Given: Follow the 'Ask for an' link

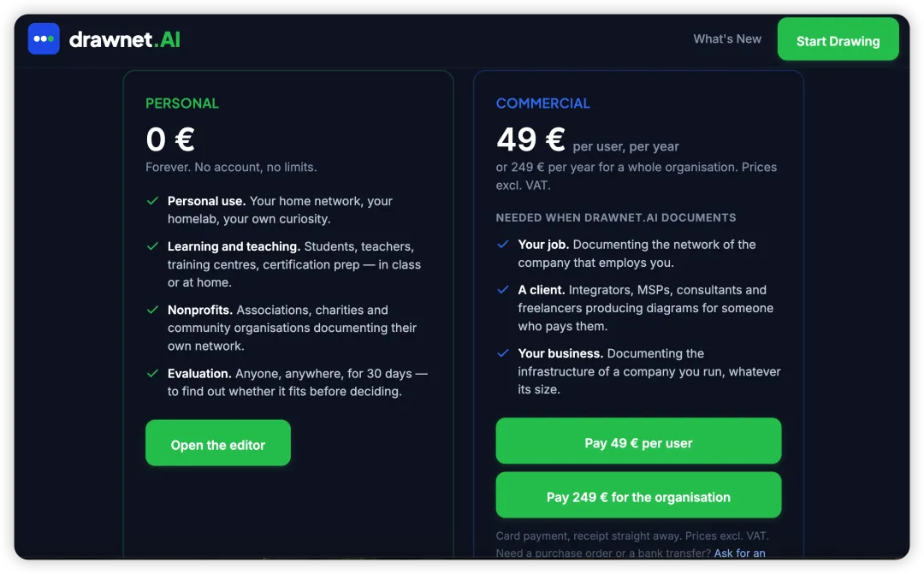Looking at the screenshot, I should 739,553.
